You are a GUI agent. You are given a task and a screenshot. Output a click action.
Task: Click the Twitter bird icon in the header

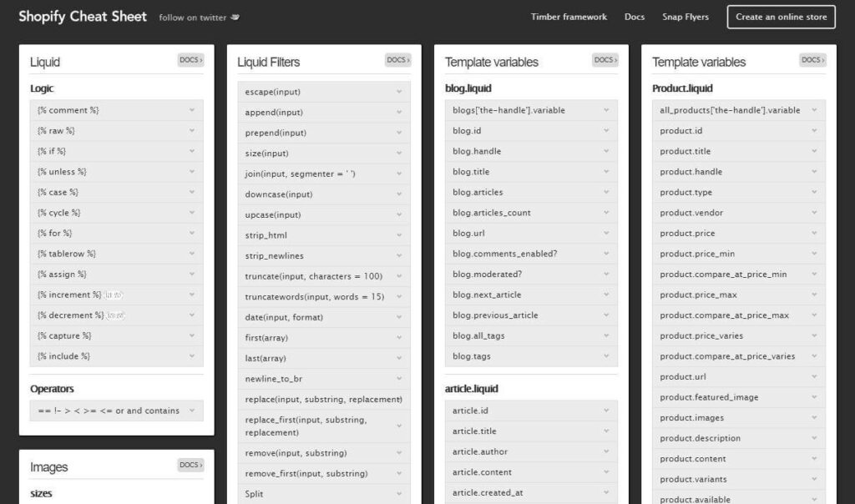(235, 17)
